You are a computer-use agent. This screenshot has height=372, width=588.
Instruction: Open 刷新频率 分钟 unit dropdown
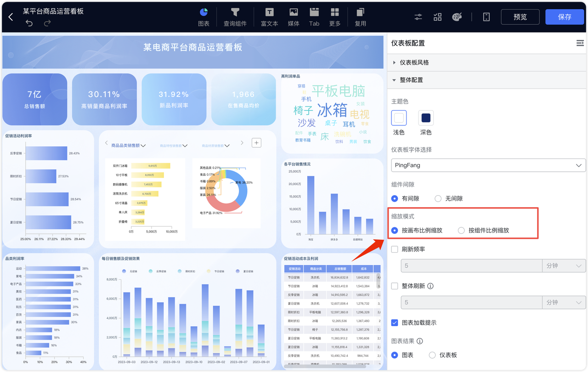(564, 266)
